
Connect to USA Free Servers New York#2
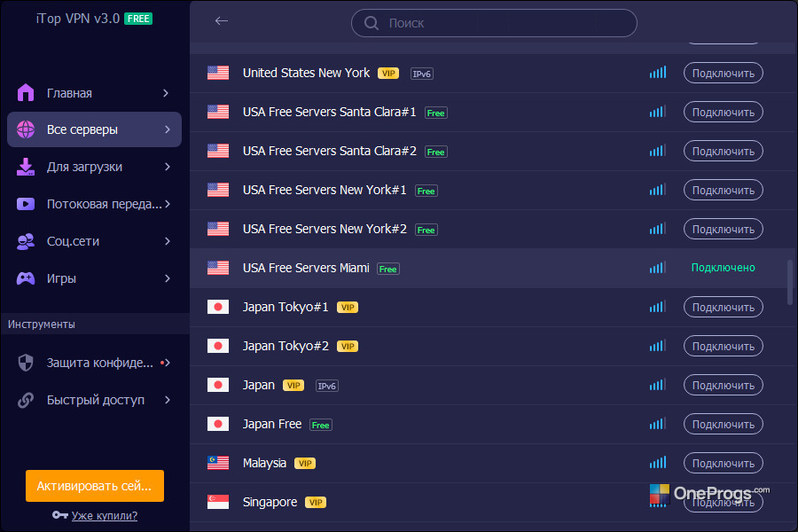[x=724, y=229]
